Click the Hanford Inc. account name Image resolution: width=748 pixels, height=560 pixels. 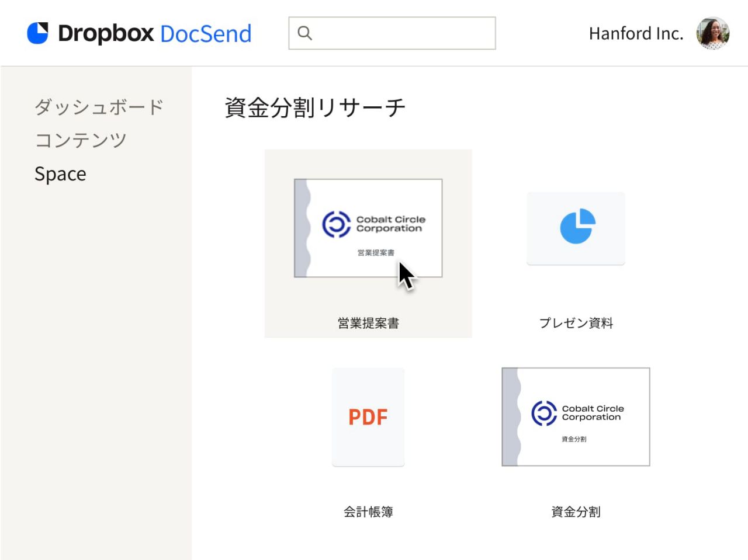[636, 34]
